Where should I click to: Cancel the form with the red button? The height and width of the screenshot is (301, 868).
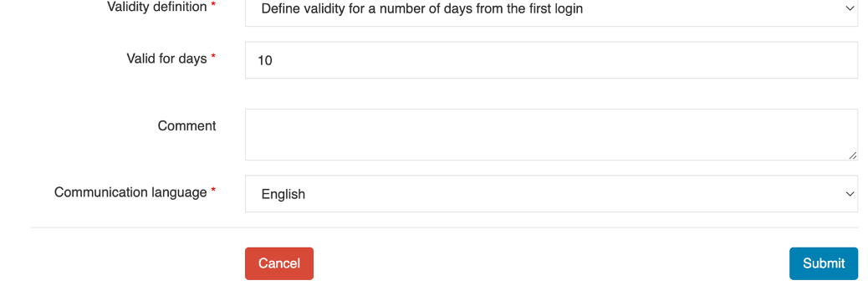pos(279,263)
